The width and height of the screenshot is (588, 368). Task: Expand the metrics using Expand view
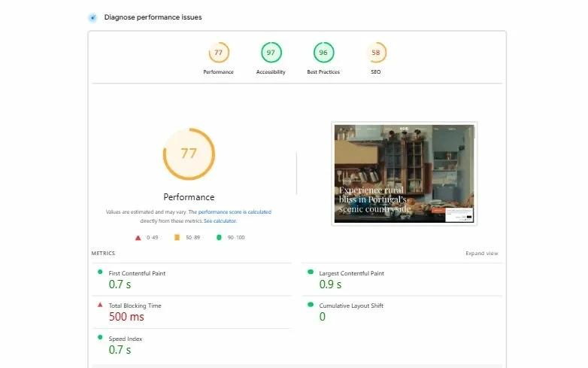482,253
